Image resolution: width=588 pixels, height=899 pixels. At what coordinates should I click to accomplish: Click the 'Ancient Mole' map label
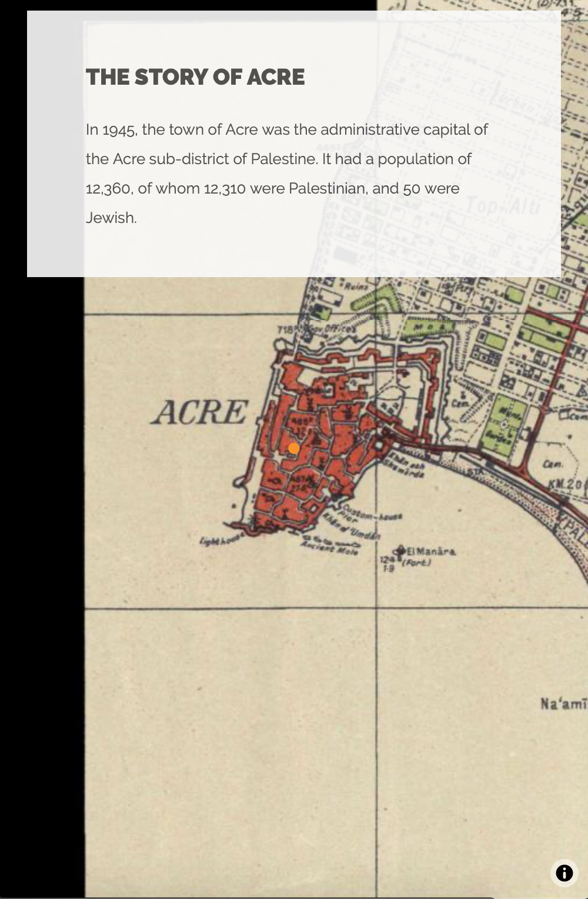tap(329, 547)
